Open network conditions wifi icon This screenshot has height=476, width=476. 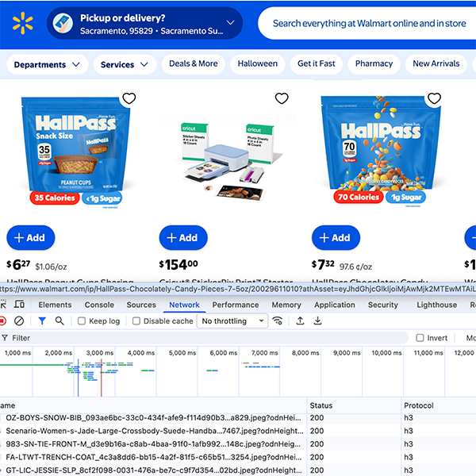[x=278, y=321]
